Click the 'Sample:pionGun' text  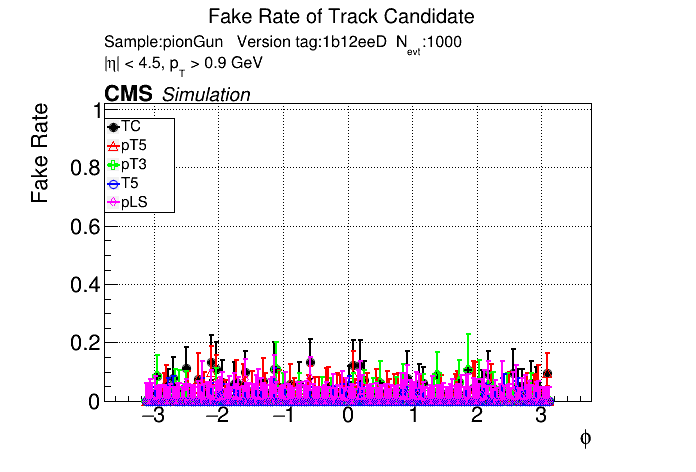coord(163,43)
